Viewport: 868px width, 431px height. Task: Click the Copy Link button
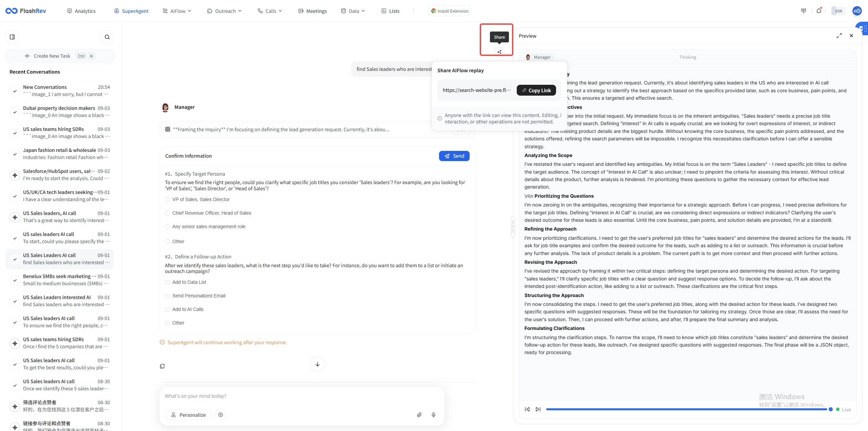(x=536, y=90)
